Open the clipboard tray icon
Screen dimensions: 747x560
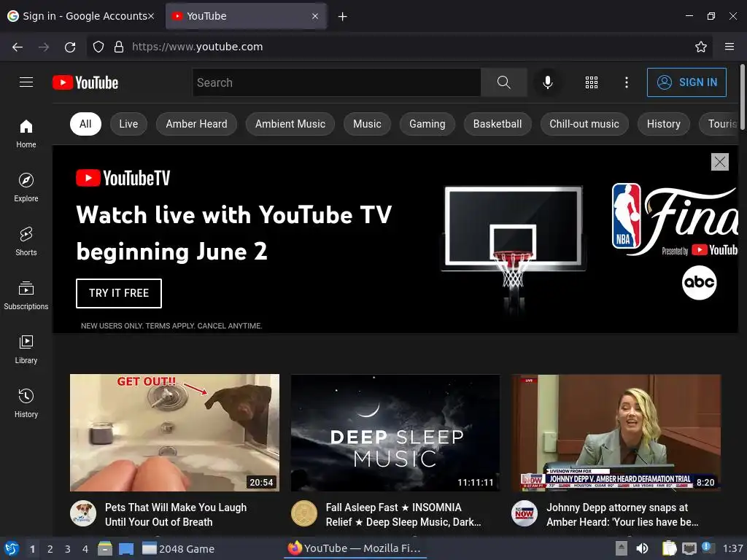(x=669, y=548)
